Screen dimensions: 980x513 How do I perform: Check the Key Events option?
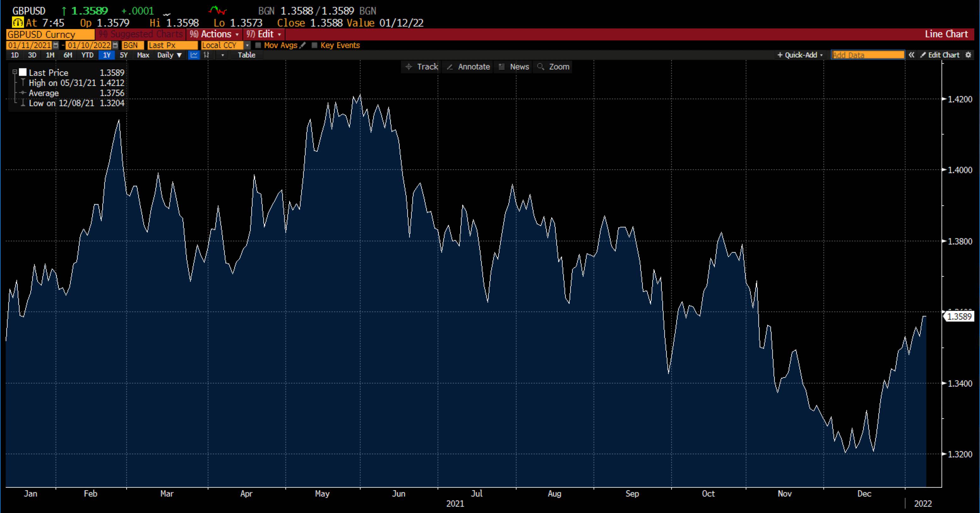point(314,45)
